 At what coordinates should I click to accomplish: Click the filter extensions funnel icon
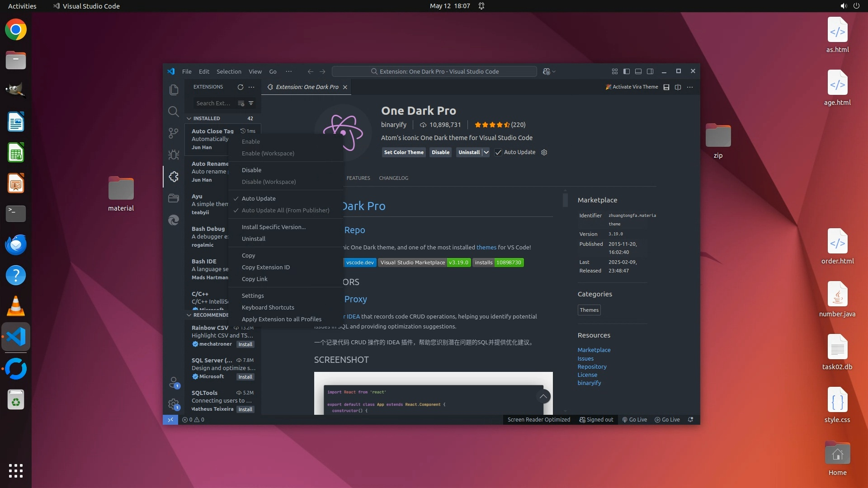point(251,103)
